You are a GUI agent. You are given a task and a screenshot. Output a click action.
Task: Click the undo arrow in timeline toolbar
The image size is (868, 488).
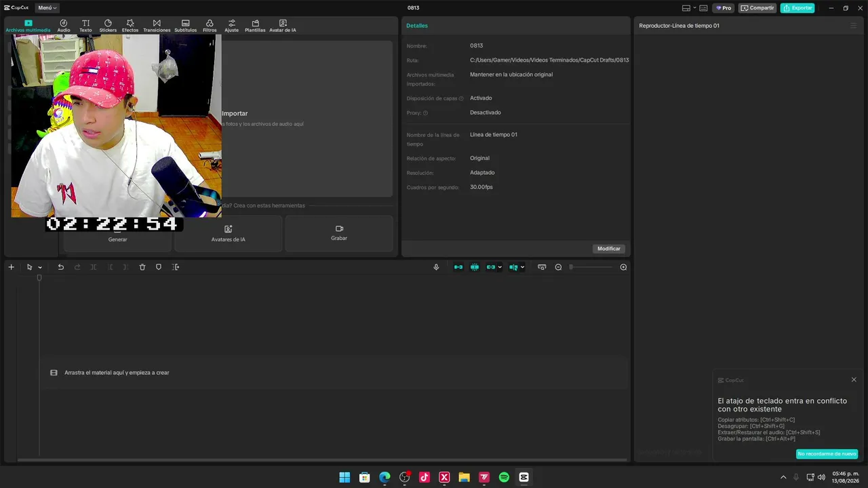(60, 267)
